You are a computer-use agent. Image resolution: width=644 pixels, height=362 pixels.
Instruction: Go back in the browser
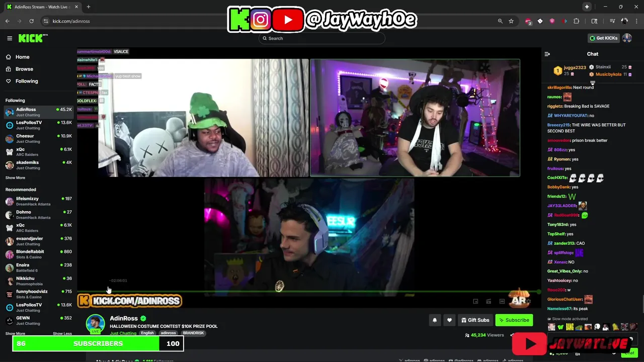click(8, 21)
